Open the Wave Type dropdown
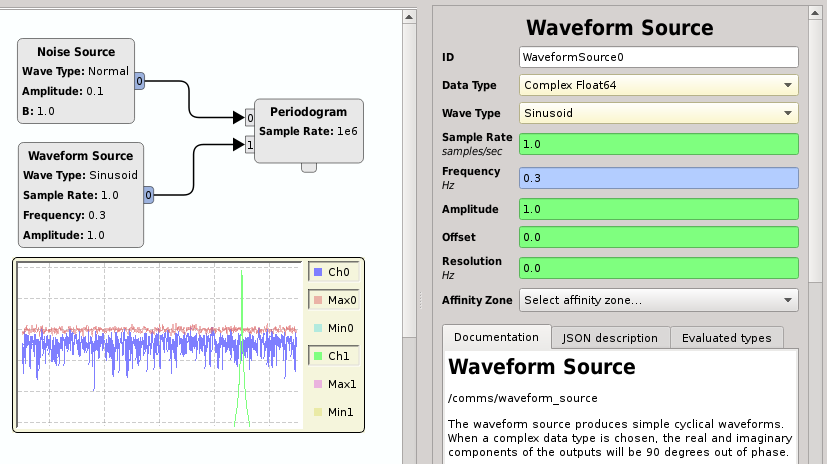The width and height of the screenshot is (827, 464). [x=659, y=113]
